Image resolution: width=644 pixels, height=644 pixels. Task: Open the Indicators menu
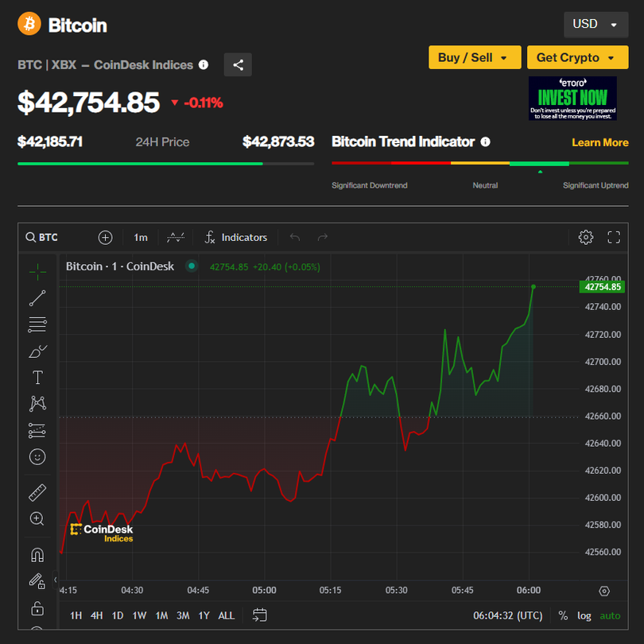(236, 237)
